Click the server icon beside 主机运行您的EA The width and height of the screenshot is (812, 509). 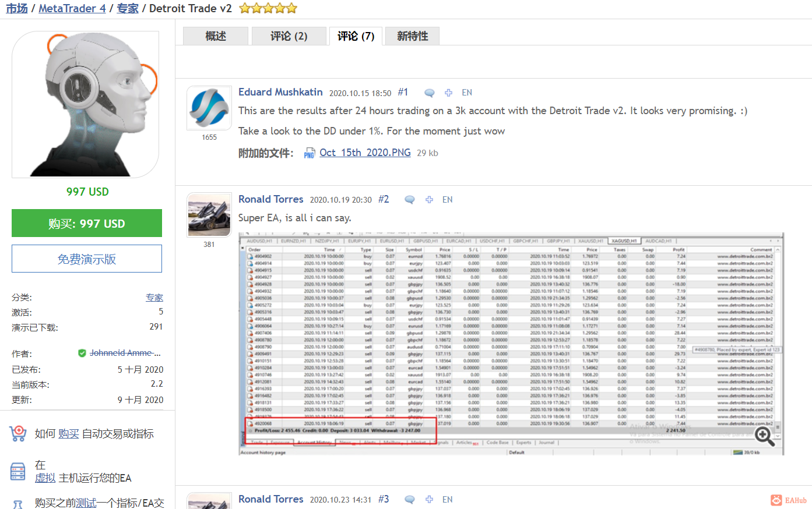click(x=18, y=472)
